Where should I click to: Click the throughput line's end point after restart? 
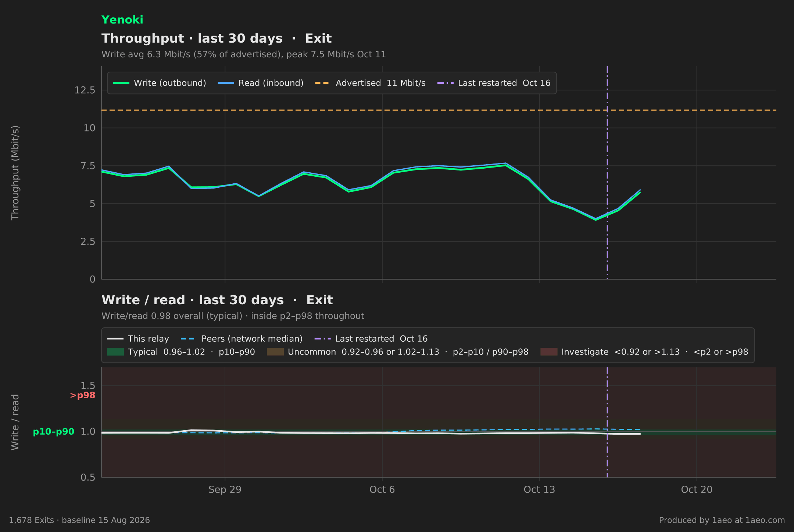tap(640, 191)
